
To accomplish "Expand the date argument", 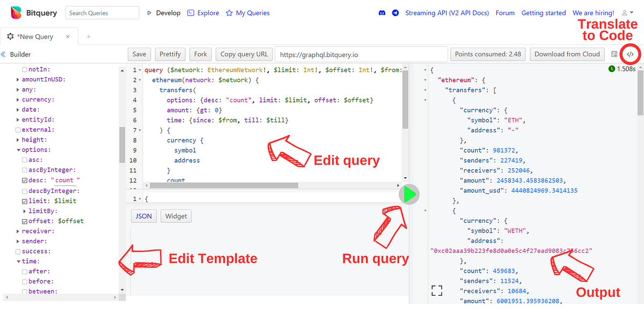I will pyautogui.click(x=18, y=109).
